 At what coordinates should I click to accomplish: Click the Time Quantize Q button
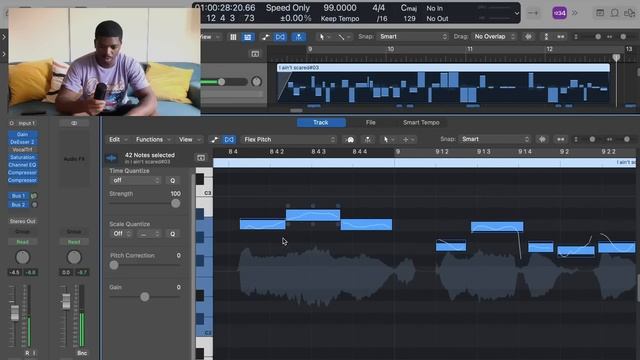173,180
